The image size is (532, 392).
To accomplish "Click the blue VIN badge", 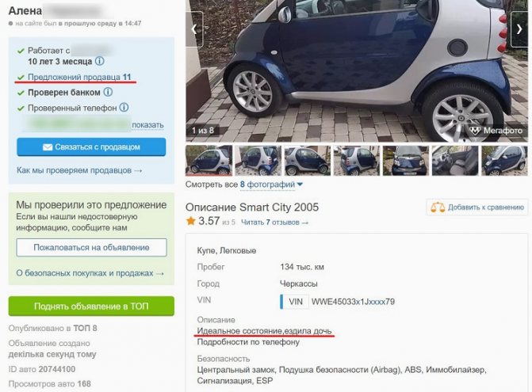I will 295,302.
